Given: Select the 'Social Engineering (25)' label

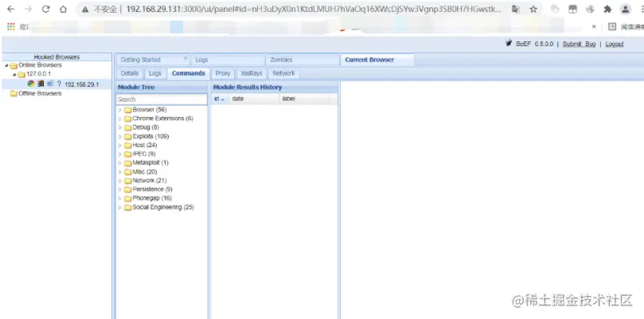Looking at the screenshot, I should coord(163,208).
